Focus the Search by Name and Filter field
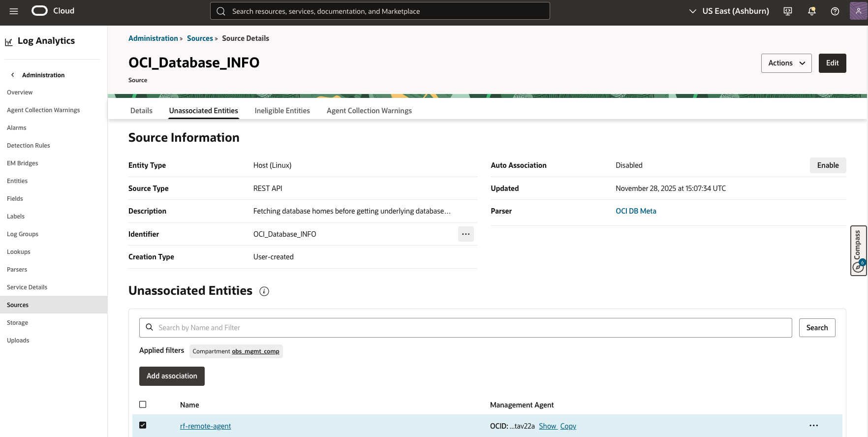Image resolution: width=868 pixels, height=437 pixels. (x=465, y=328)
